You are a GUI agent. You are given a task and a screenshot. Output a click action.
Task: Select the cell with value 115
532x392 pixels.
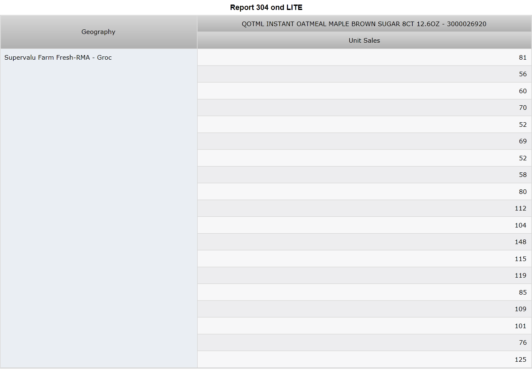(364, 259)
